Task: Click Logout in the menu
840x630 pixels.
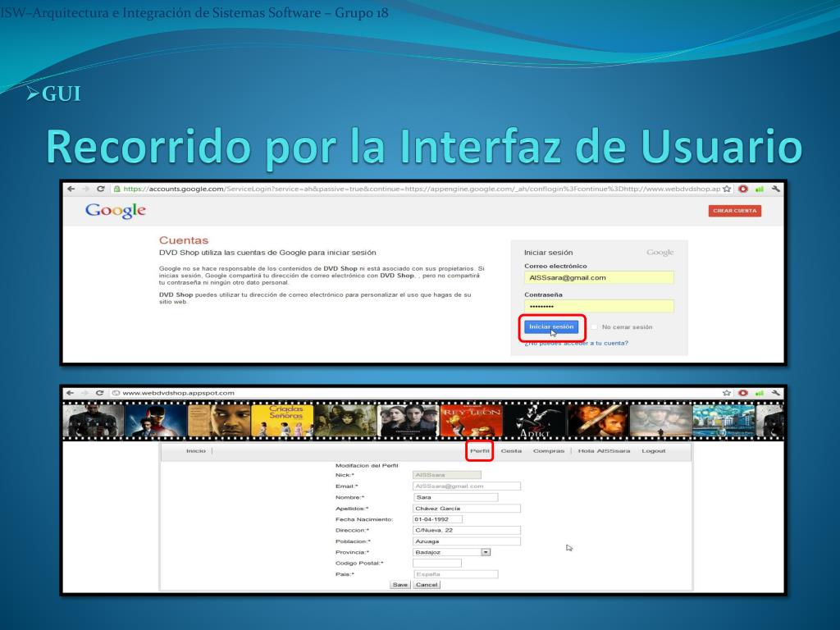Action: pos(654,451)
